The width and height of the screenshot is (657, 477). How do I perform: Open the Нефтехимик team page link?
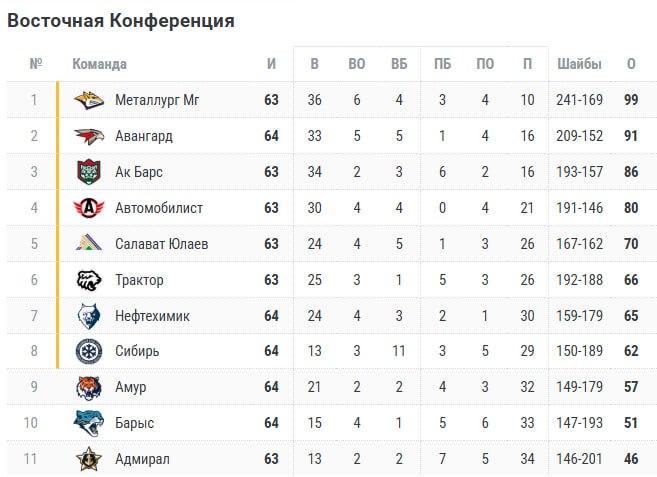tap(152, 316)
